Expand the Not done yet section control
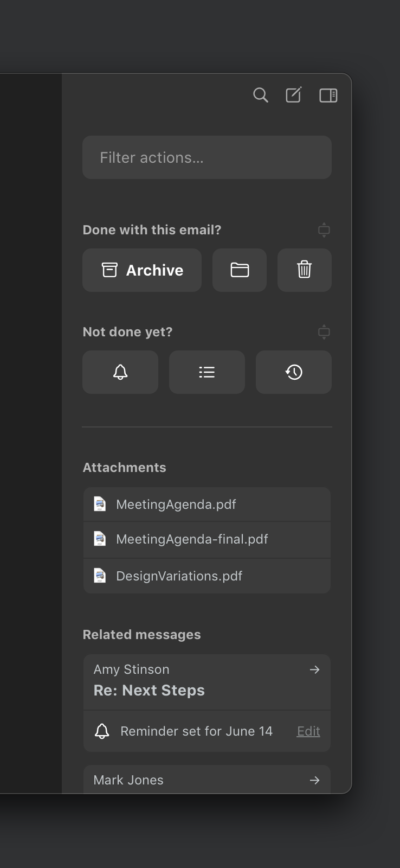 (x=324, y=332)
